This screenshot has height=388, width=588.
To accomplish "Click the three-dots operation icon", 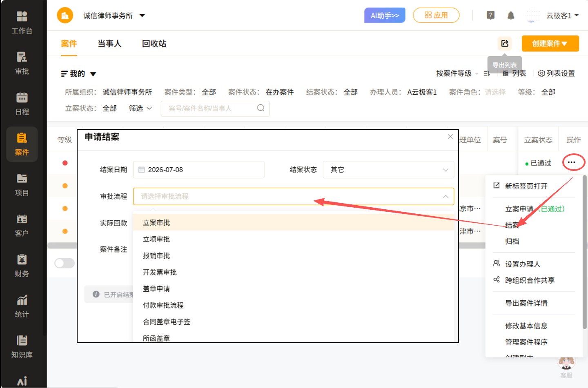I will click(x=572, y=162).
